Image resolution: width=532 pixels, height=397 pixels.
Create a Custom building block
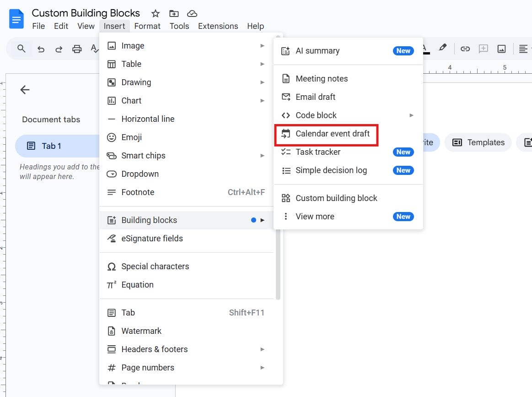[x=348, y=198]
